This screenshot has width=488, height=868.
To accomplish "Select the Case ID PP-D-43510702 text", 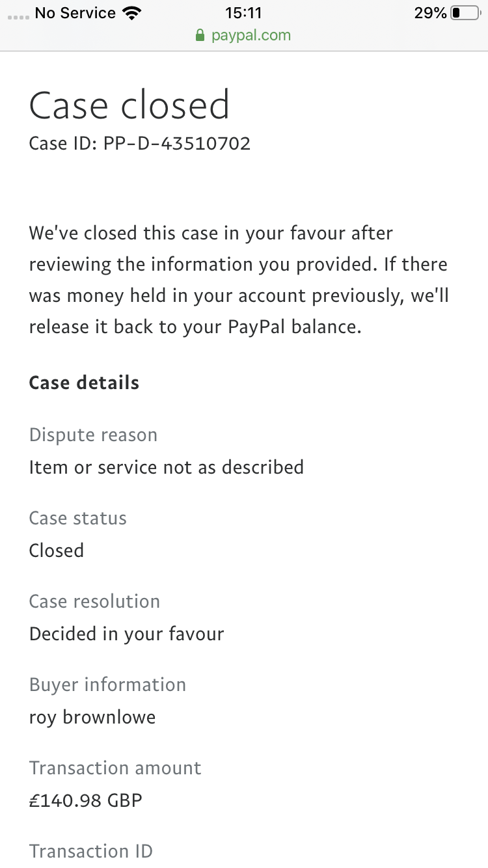I will (140, 143).
